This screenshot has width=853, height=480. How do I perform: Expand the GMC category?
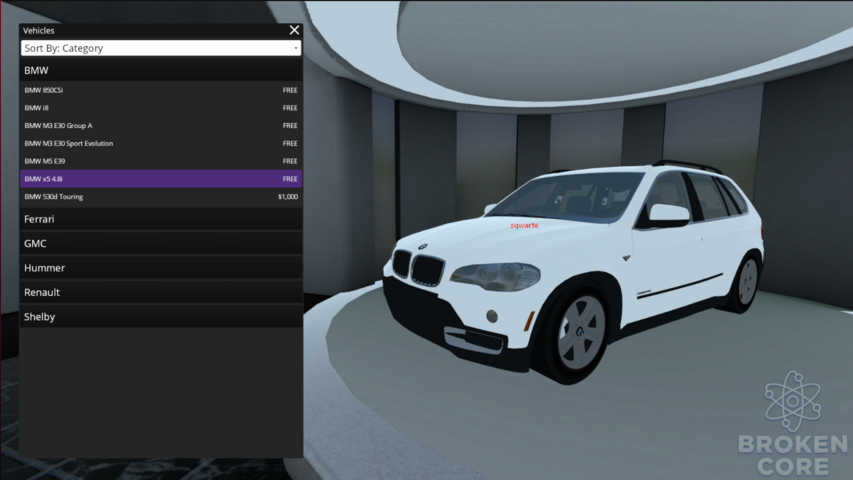pos(161,243)
